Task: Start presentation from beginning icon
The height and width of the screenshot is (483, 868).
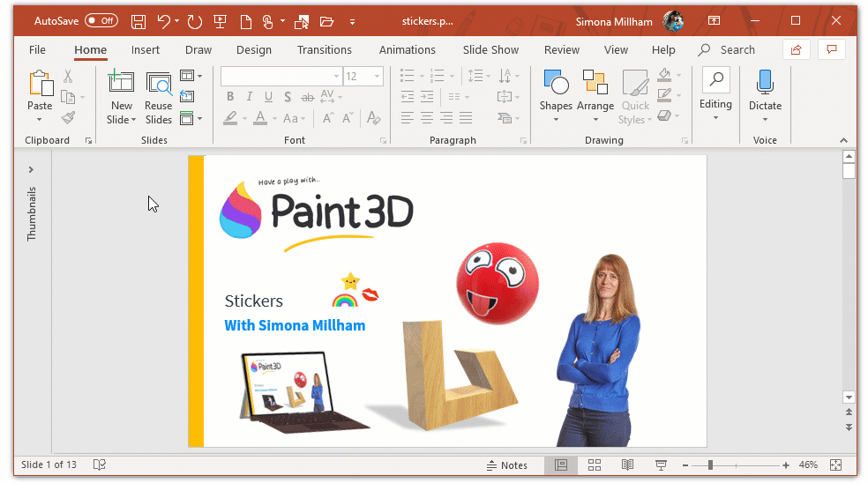Action: [x=221, y=21]
